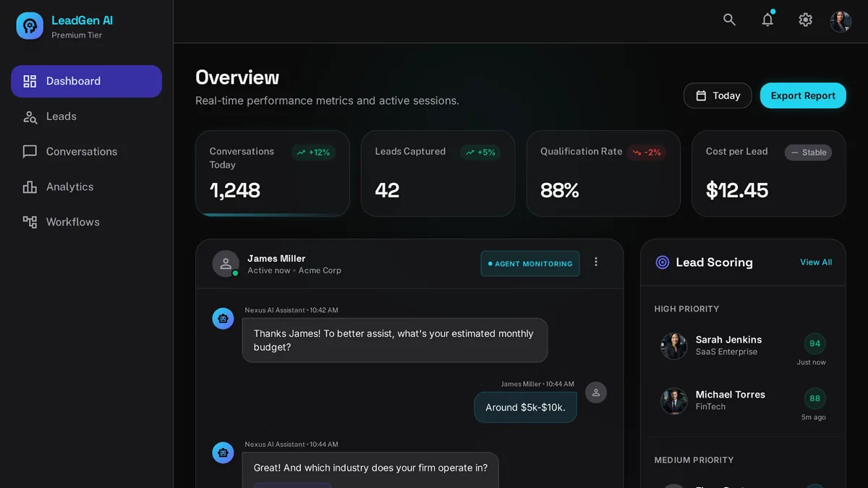Click the +5% leads captured trend badge

pos(480,153)
